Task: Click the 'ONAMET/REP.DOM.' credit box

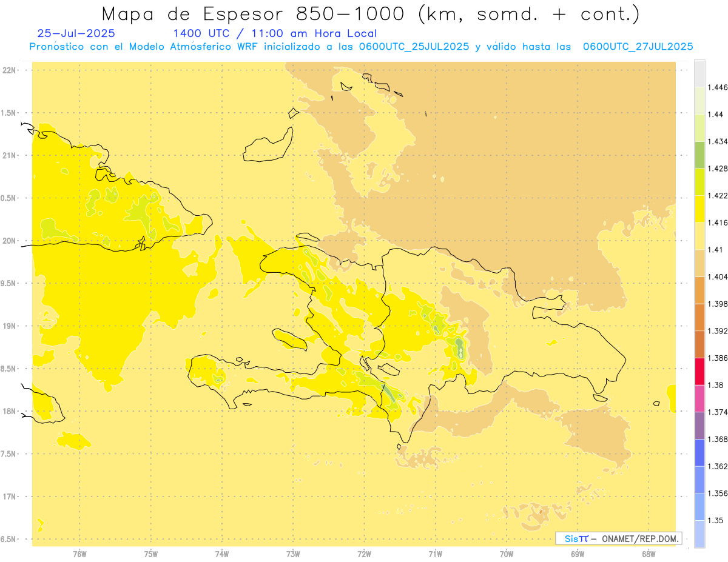Action: (619, 538)
